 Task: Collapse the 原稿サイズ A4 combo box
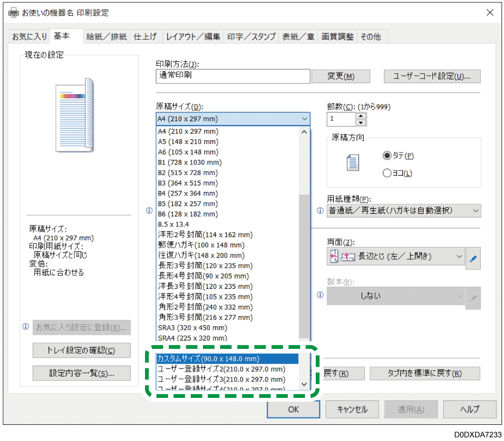coord(233,119)
